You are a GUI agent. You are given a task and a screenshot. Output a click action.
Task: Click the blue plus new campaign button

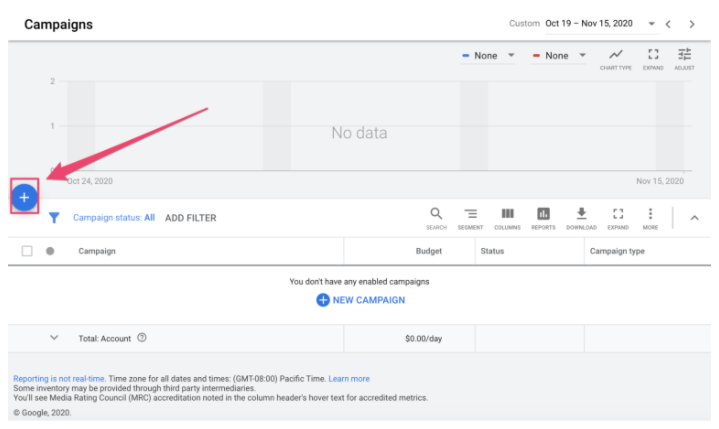click(x=25, y=197)
